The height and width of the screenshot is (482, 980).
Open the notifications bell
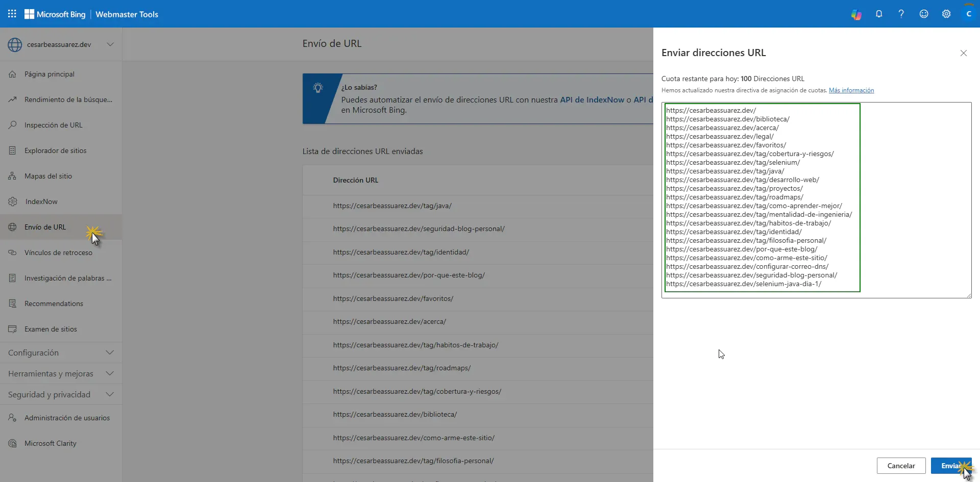click(879, 14)
